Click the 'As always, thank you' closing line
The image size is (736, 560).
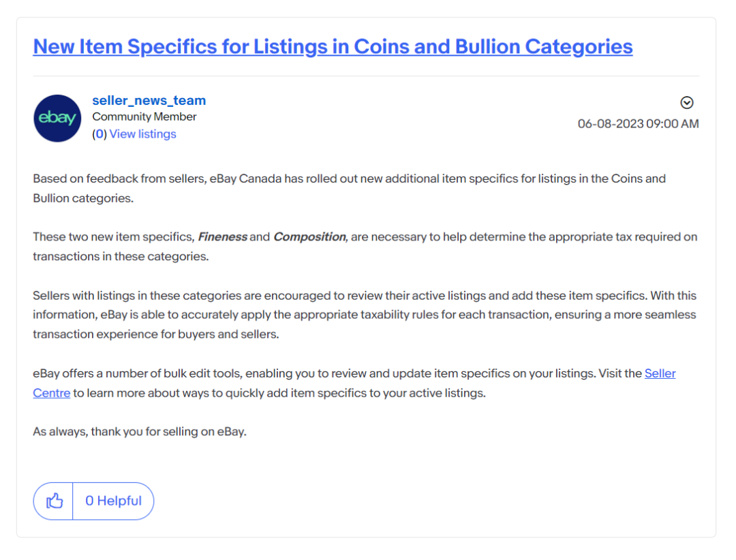140,432
